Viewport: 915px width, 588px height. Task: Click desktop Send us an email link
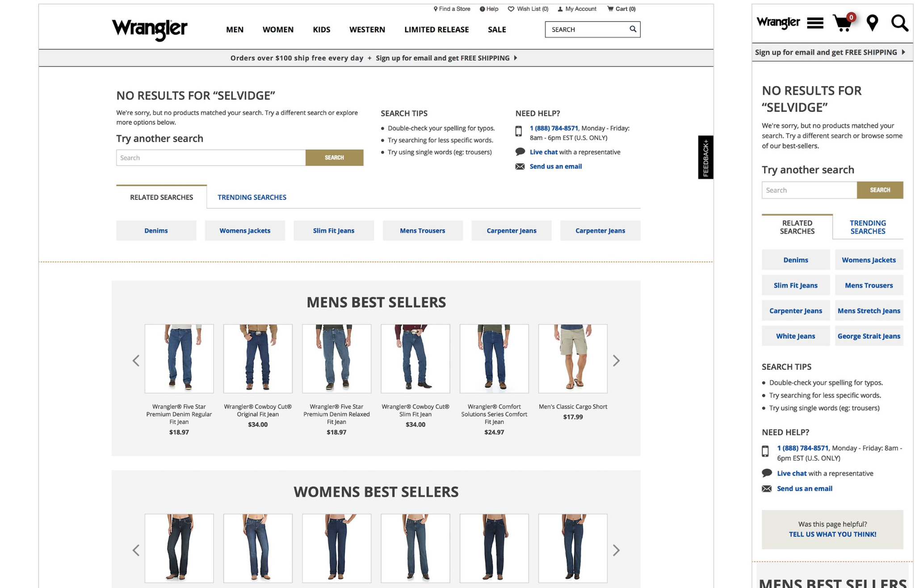[x=555, y=166]
